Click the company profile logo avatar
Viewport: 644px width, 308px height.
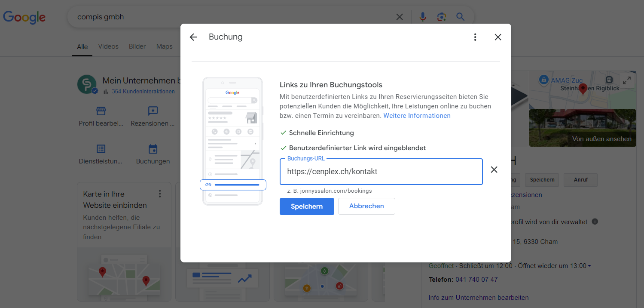click(x=87, y=84)
